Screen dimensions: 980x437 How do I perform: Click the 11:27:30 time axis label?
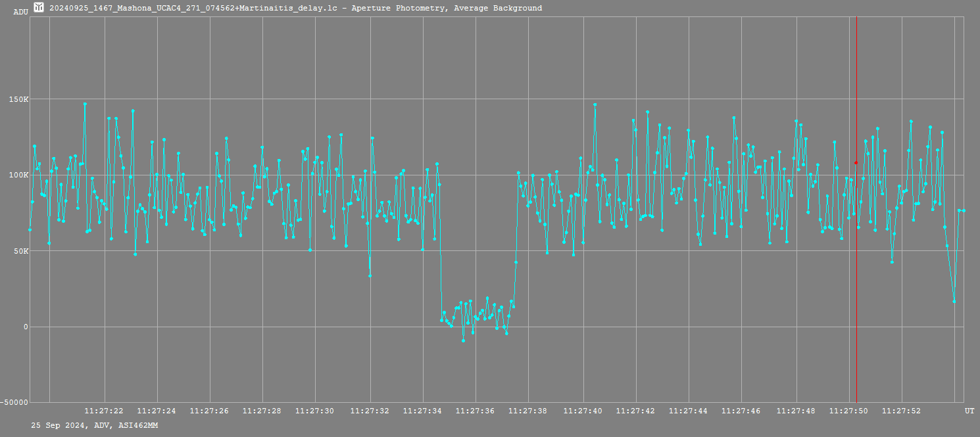pyautogui.click(x=314, y=411)
